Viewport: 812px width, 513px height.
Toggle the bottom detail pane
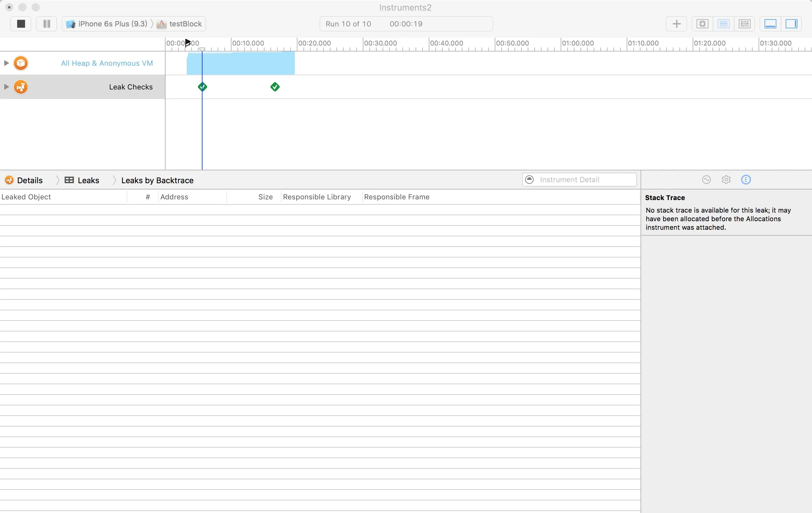click(x=770, y=24)
